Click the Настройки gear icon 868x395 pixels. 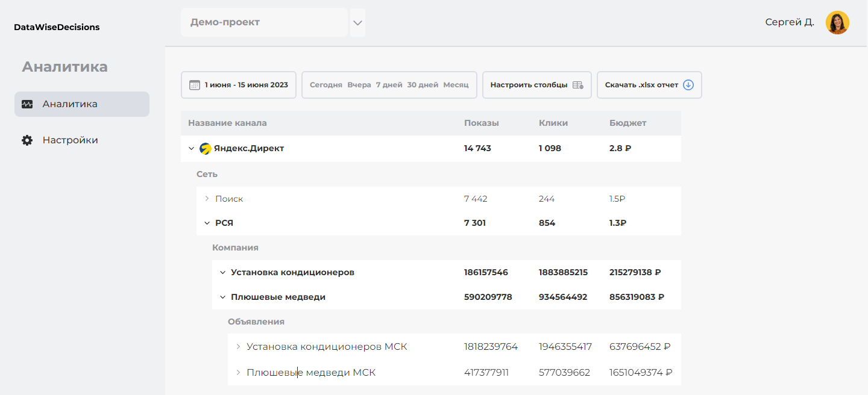coord(27,140)
